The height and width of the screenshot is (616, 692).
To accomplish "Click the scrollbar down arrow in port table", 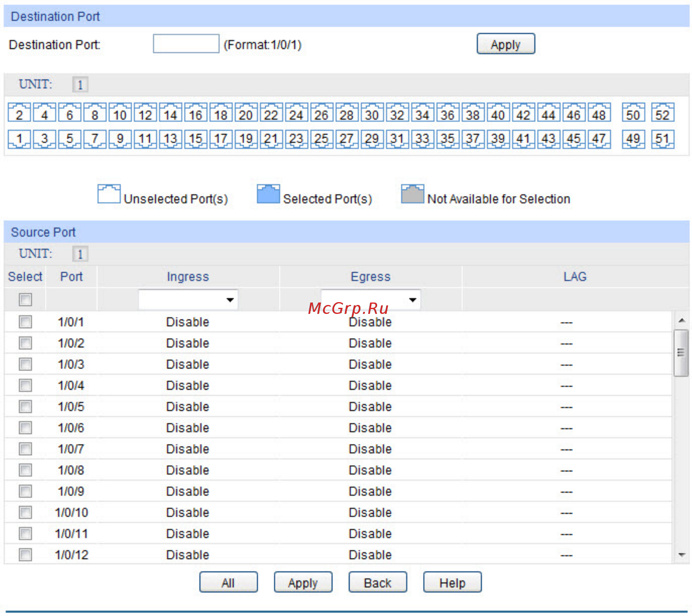I will tap(682, 554).
